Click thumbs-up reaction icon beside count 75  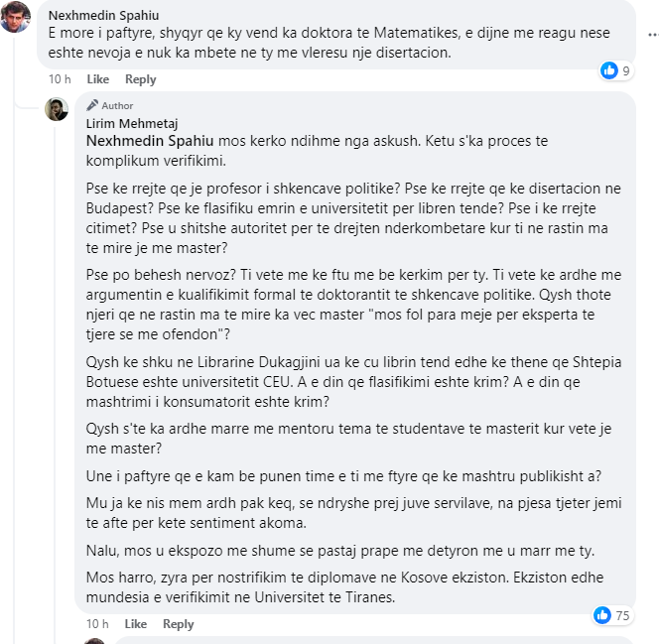[601, 615]
